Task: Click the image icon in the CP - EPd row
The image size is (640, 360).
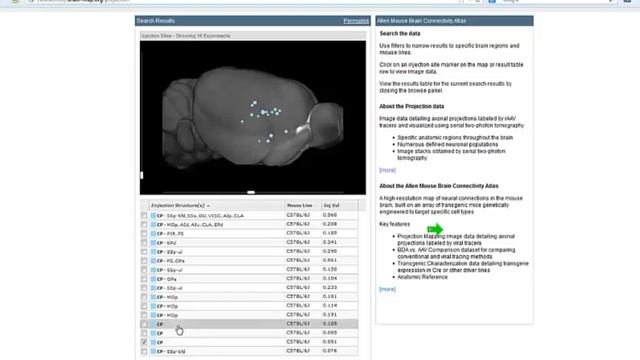Action: pyautogui.click(x=153, y=242)
